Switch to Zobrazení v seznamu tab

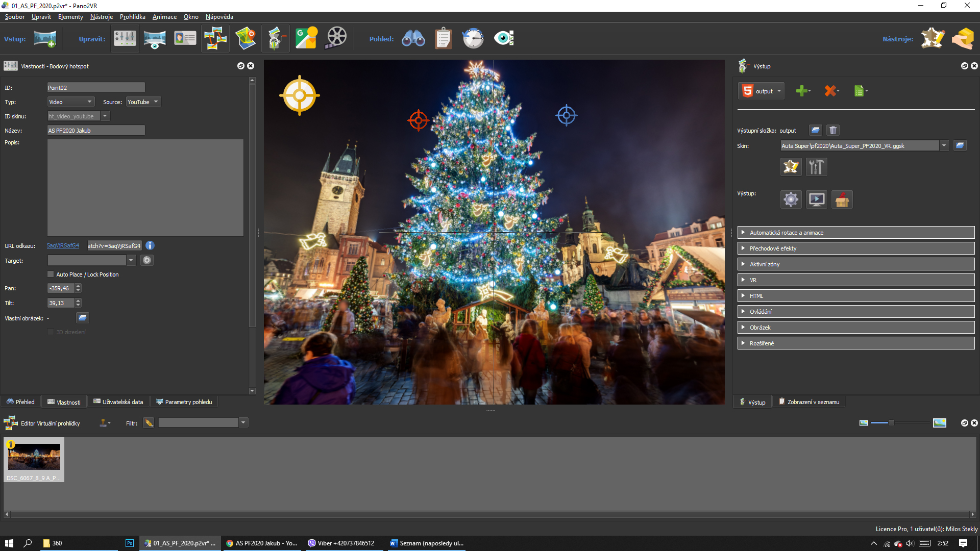[x=808, y=402]
